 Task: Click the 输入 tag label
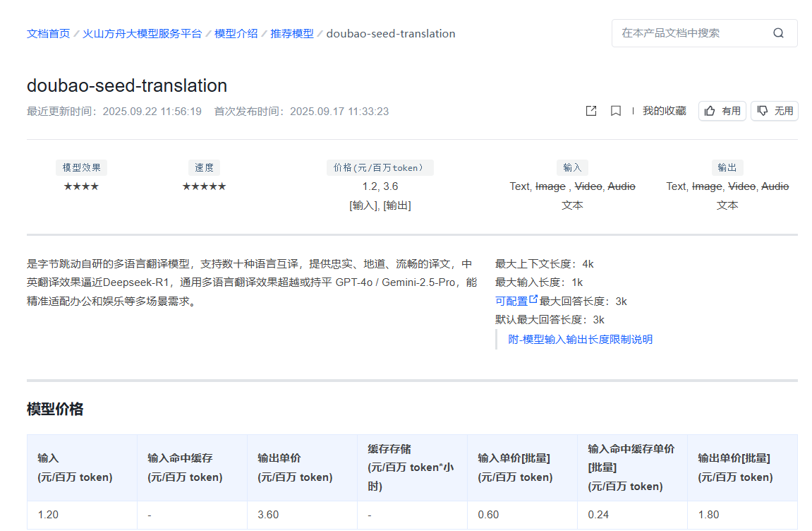pos(572,167)
